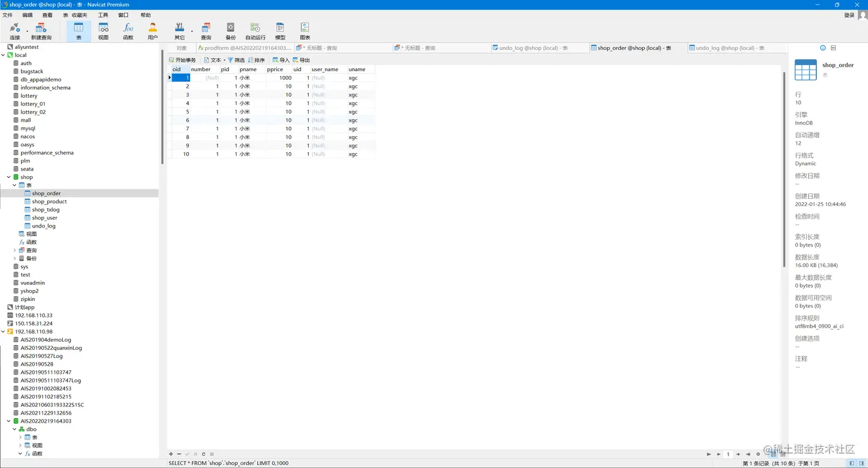Open the 文件 menu

pyautogui.click(x=7, y=15)
